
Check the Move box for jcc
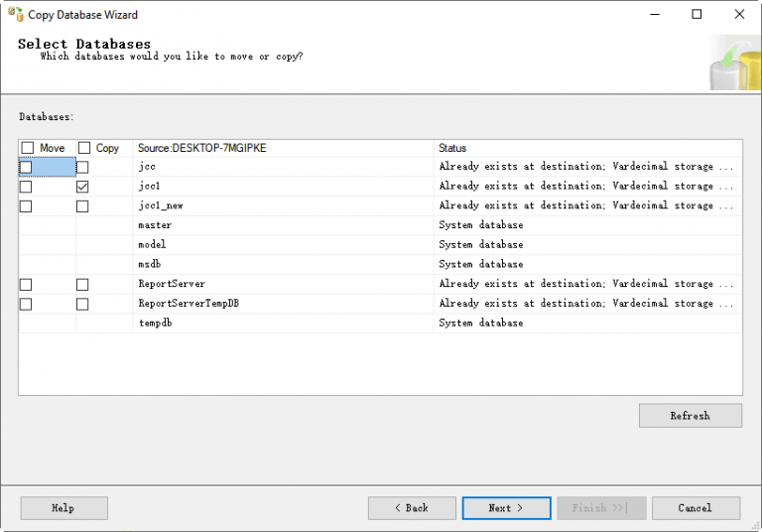click(x=26, y=168)
